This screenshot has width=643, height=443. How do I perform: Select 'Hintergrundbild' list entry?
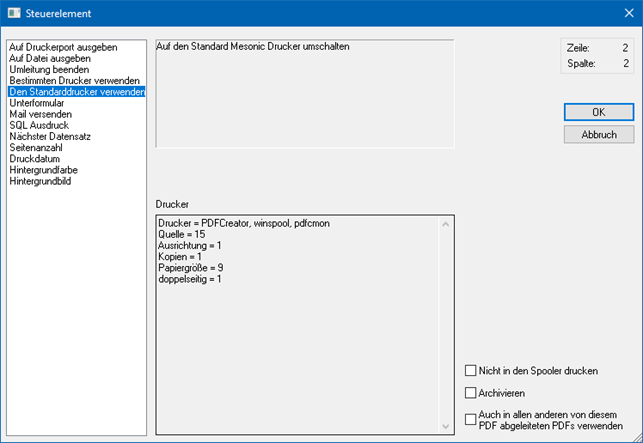pyautogui.click(x=40, y=181)
